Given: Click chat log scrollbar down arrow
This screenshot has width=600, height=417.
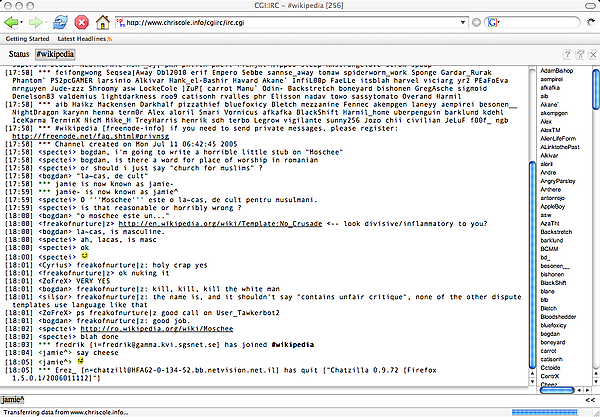Looking at the screenshot, I should (x=532, y=381).
